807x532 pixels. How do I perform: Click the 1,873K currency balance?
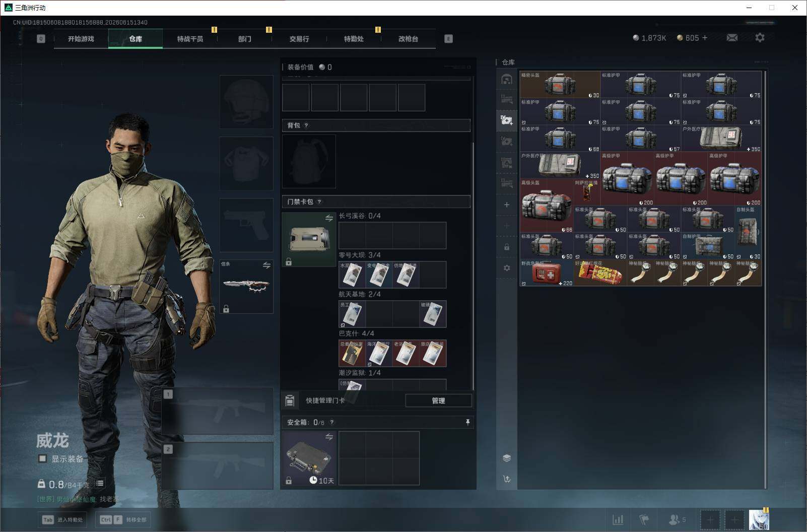(x=649, y=38)
